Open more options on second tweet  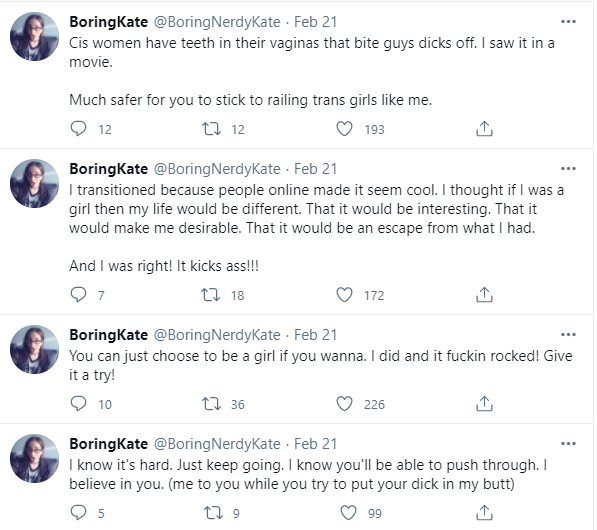[568, 169]
